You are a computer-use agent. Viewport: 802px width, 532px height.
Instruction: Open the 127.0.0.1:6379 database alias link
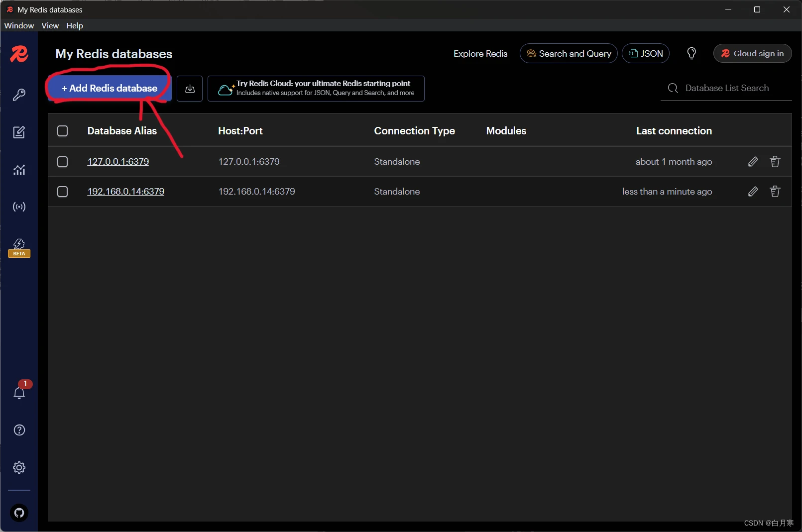(x=118, y=162)
